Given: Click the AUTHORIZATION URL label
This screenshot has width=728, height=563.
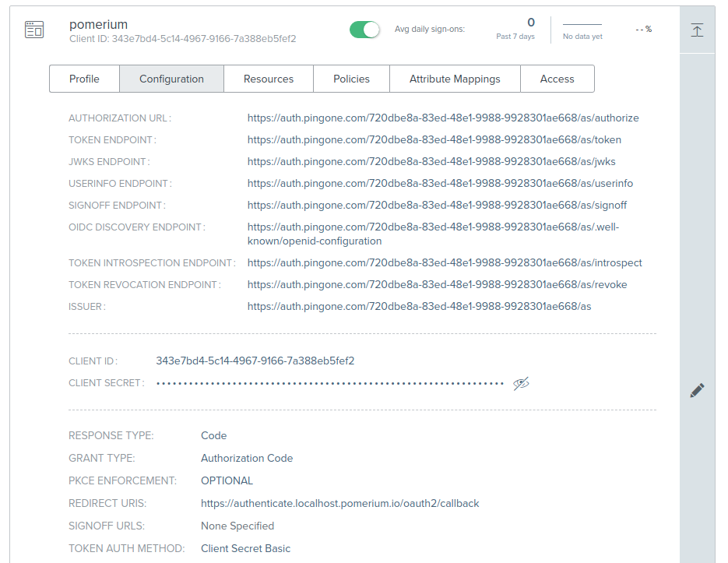Looking at the screenshot, I should click(x=120, y=118).
